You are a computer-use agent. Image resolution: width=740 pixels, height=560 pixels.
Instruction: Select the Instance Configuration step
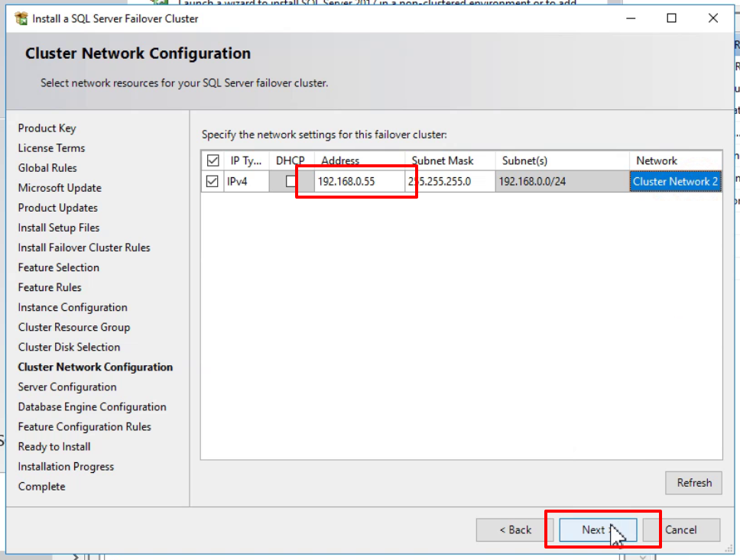point(73,307)
